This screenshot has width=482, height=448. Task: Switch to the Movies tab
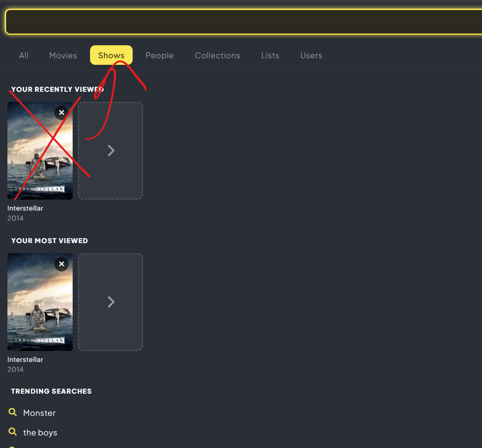[63, 55]
